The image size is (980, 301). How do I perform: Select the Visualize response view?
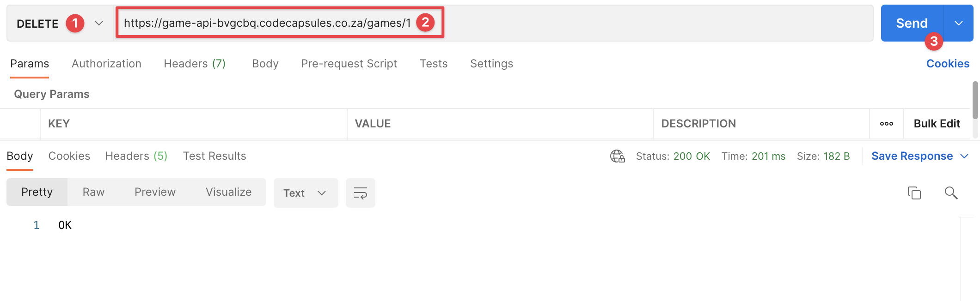tap(228, 192)
